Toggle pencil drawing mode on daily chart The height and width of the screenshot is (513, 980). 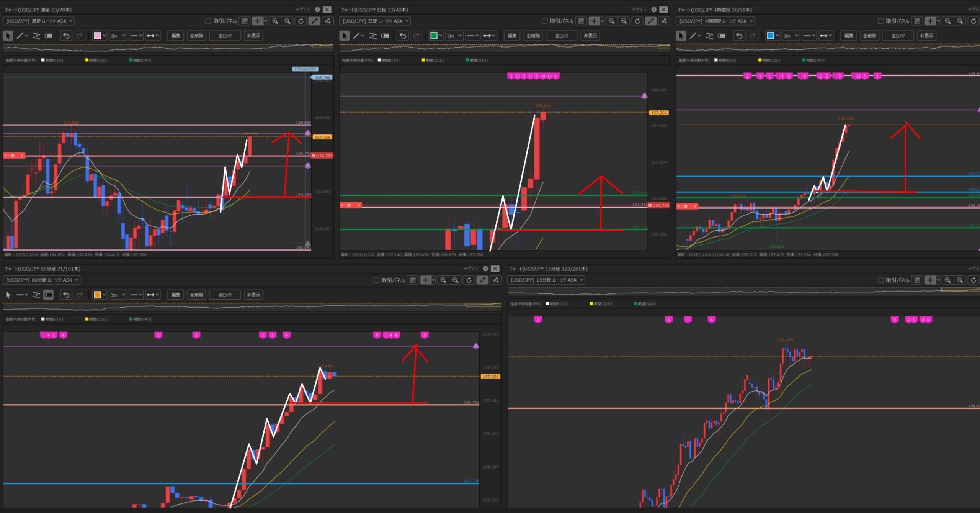point(650,21)
